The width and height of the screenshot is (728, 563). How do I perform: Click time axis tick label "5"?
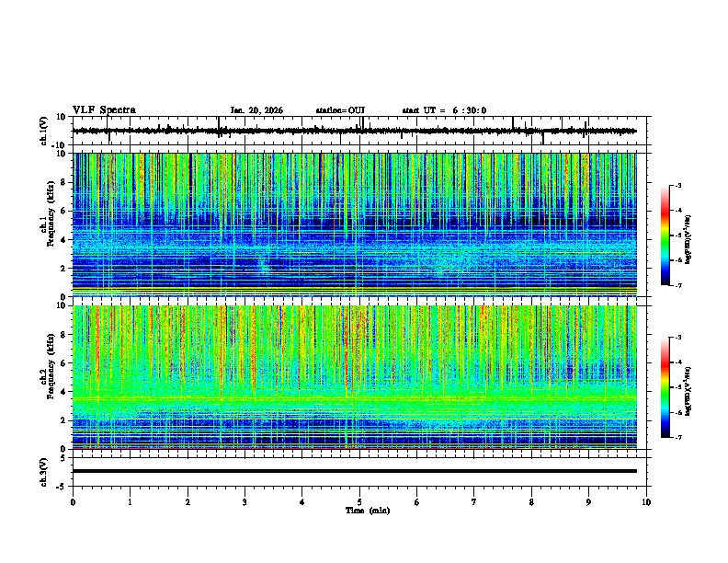tap(359, 502)
